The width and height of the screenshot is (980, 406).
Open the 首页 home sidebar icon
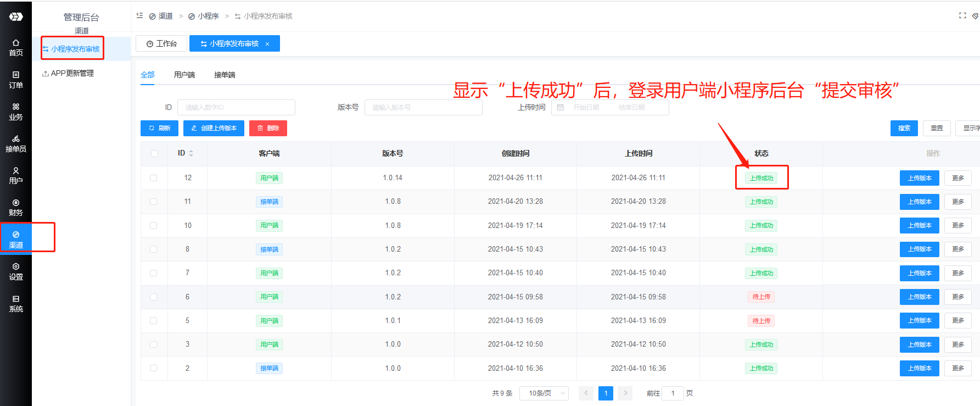click(16, 48)
